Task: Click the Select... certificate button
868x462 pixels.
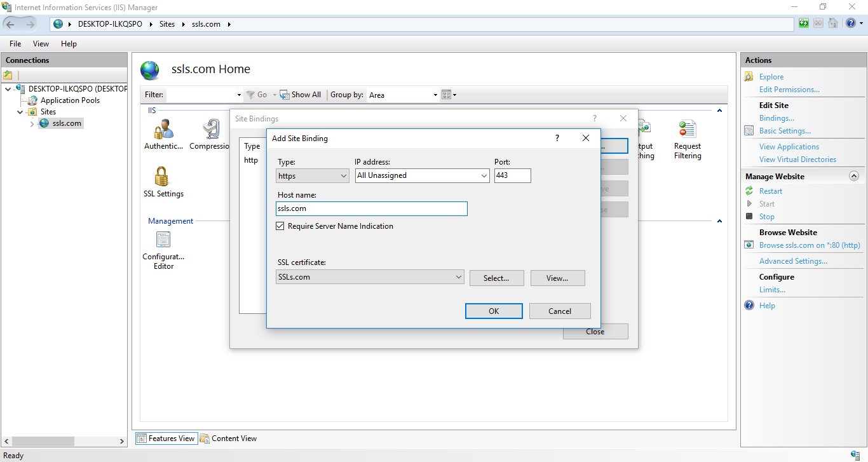Action: [496, 278]
